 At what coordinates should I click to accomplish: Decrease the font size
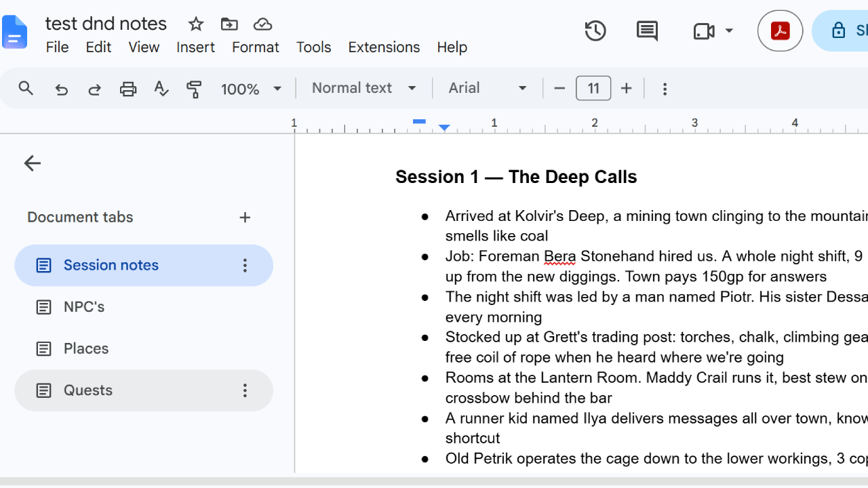559,88
